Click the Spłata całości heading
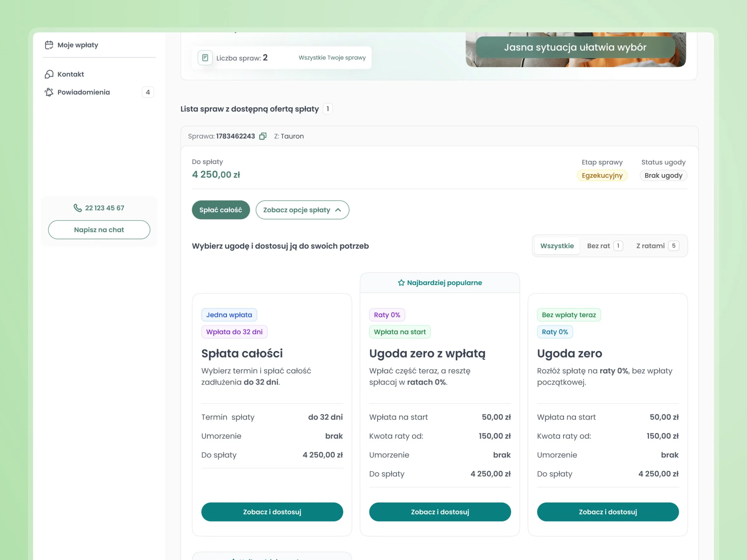The height and width of the screenshot is (560, 747). click(242, 353)
